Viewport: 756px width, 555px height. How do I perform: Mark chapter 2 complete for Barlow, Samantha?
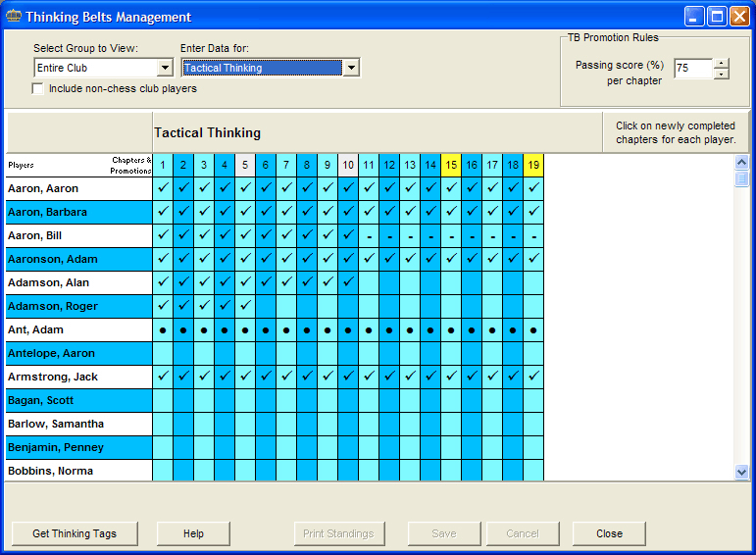(183, 424)
